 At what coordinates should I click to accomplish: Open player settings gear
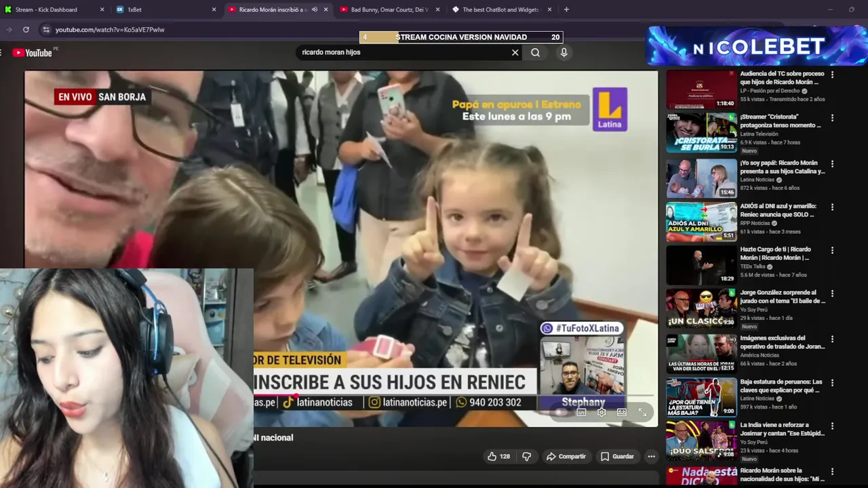(x=601, y=412)
